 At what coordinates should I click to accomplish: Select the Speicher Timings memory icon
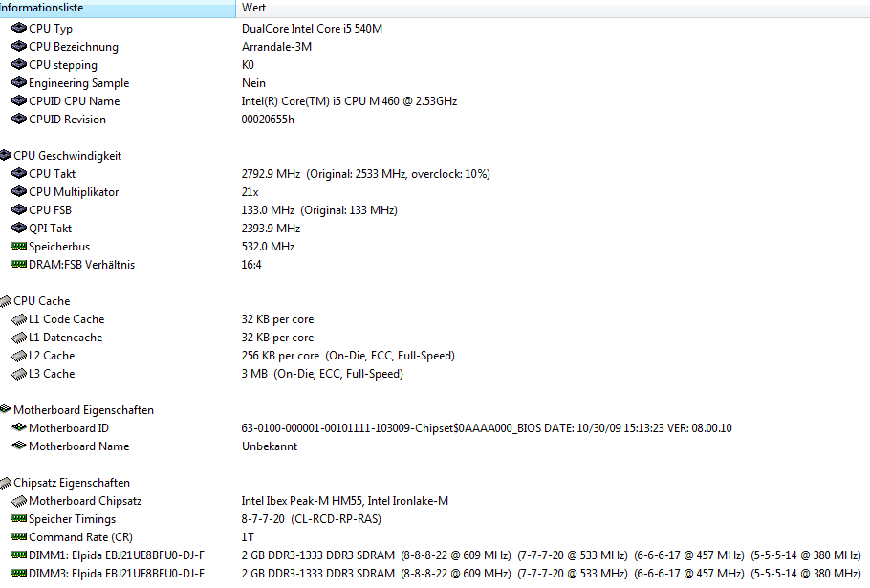[19, 518]
